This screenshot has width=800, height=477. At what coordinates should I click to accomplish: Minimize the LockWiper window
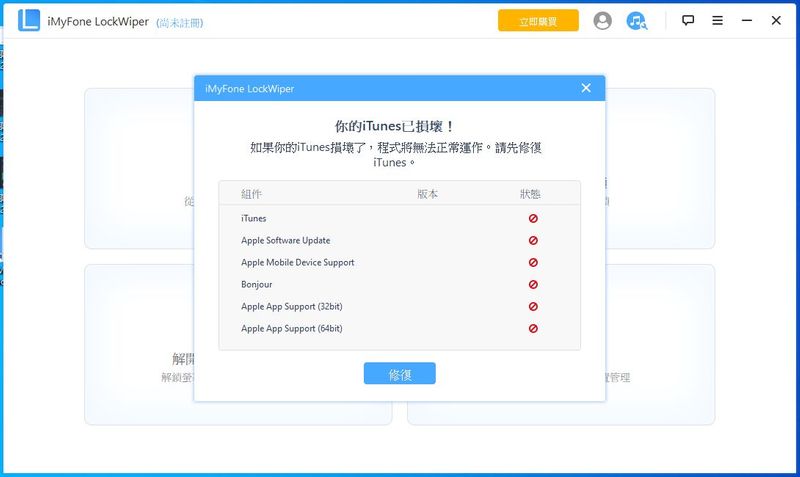tap(747, 20)
